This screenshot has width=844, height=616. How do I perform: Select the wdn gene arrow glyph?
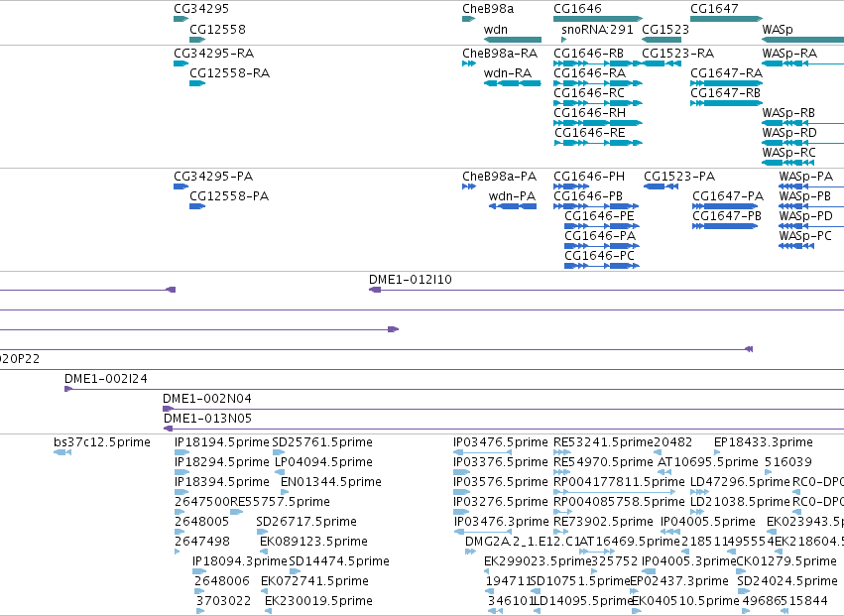[x=513, y=40]
